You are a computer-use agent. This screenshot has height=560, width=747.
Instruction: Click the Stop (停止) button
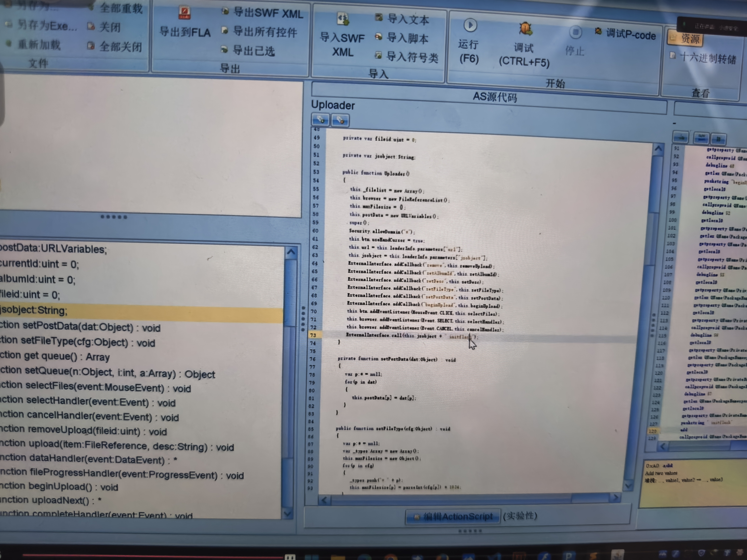click(x=575, y=33)
